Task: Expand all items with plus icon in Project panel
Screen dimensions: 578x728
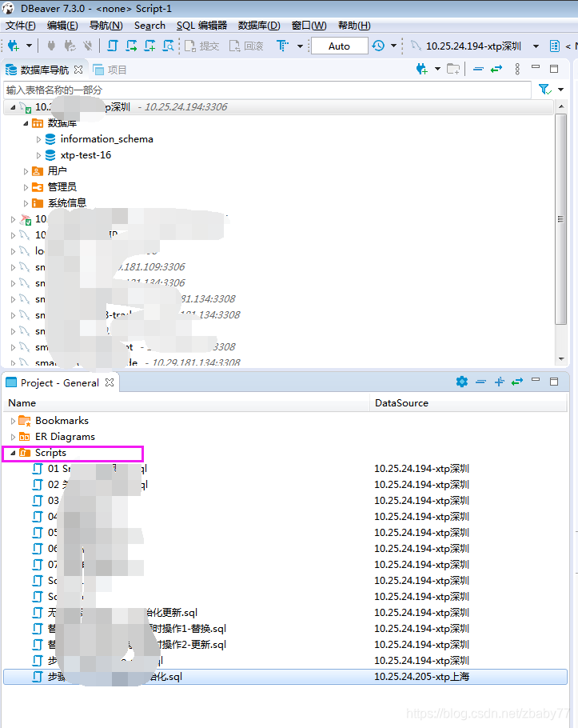Action: coord(499,382)
